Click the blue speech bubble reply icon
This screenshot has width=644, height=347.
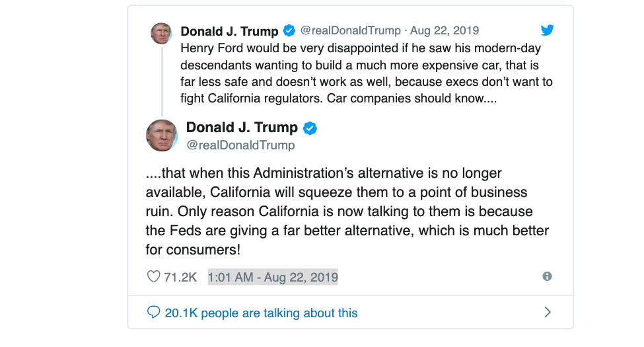coord(153,313)
